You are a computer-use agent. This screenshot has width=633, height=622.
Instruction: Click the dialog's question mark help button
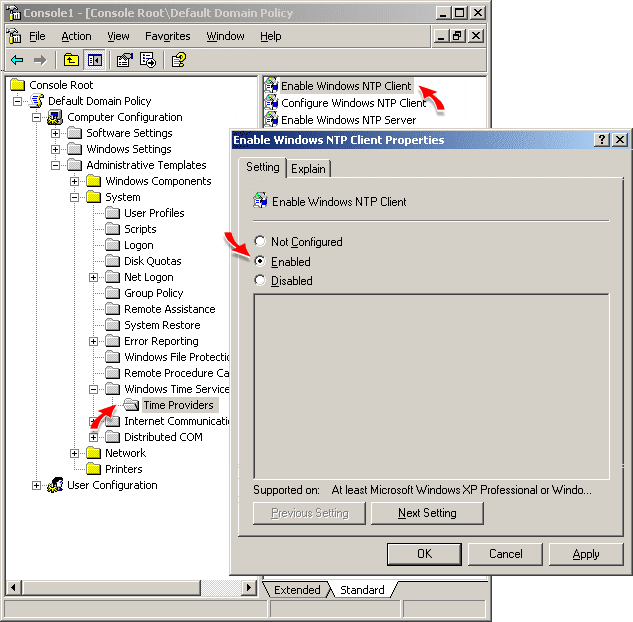click(x=602, y=140)
